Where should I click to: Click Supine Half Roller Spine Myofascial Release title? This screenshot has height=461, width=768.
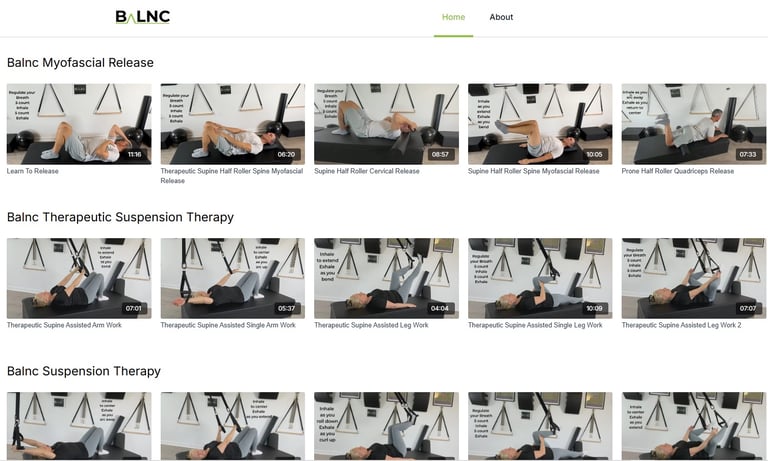[533, 171]
